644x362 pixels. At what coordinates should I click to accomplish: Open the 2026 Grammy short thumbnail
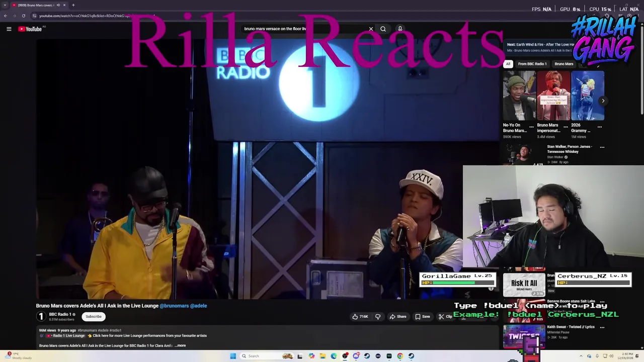point(588,96)
